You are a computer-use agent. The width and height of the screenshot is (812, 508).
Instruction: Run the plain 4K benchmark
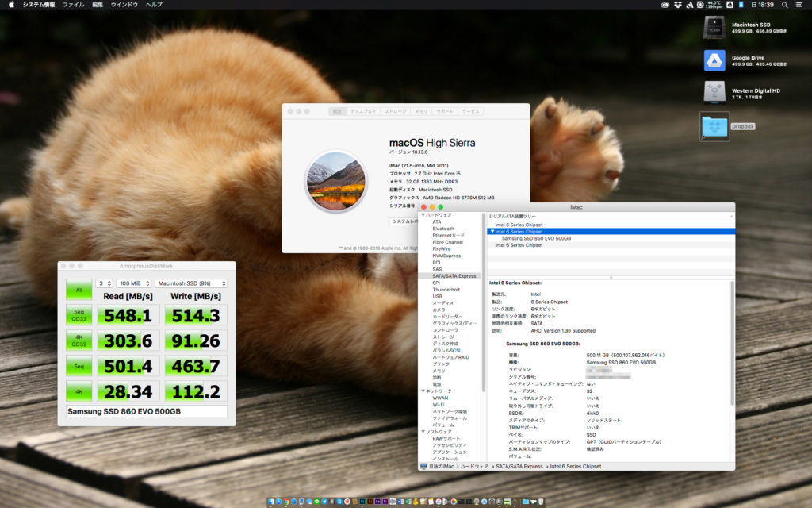[79, 391]
